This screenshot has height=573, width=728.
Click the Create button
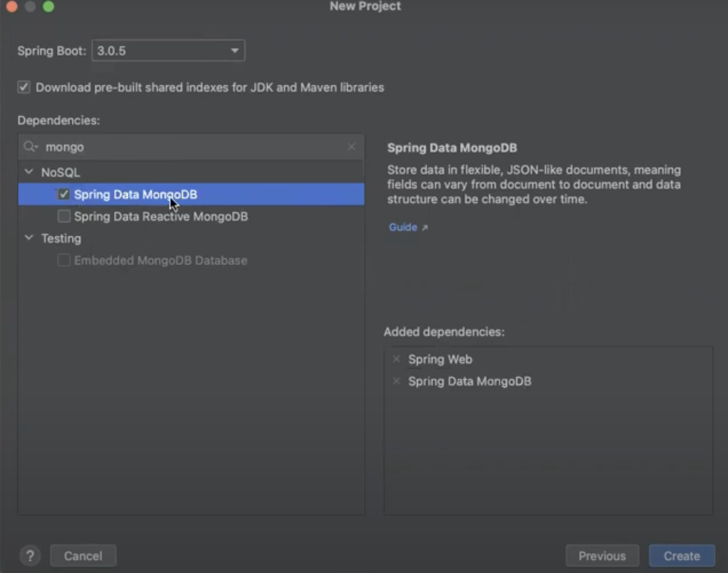682,556
